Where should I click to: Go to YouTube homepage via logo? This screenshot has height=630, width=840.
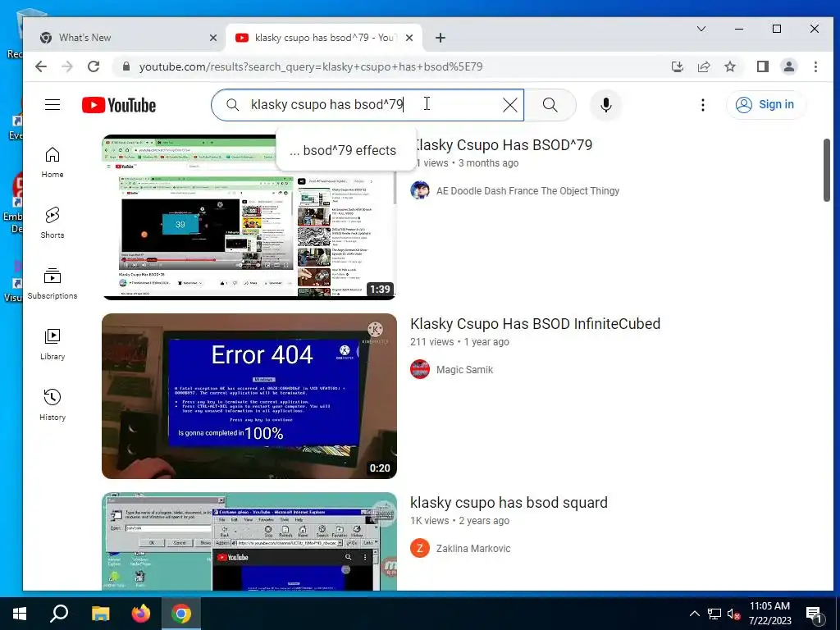click(x=119, y=105)
